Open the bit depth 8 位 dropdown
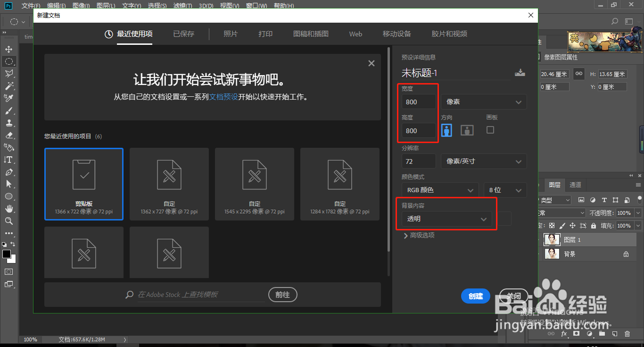Image resolution: width=644 pixels, height=347 pixels. click(505, 190)
